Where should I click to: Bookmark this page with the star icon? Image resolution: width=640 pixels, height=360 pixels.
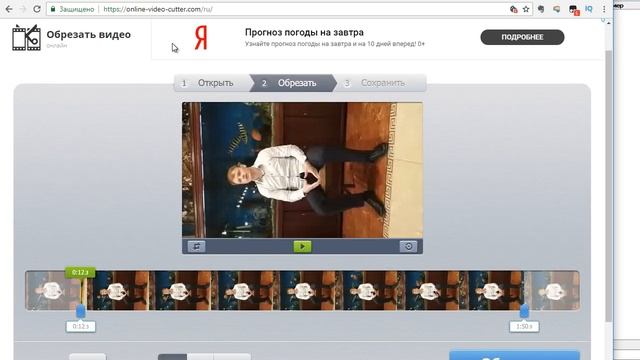pyautogui.click(x=526, y=9)
